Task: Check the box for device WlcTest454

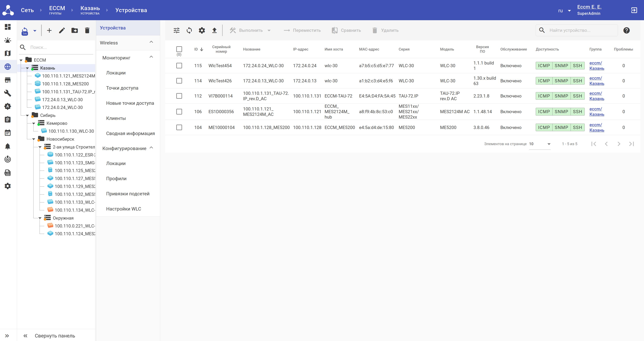Action: pos(179,66)
